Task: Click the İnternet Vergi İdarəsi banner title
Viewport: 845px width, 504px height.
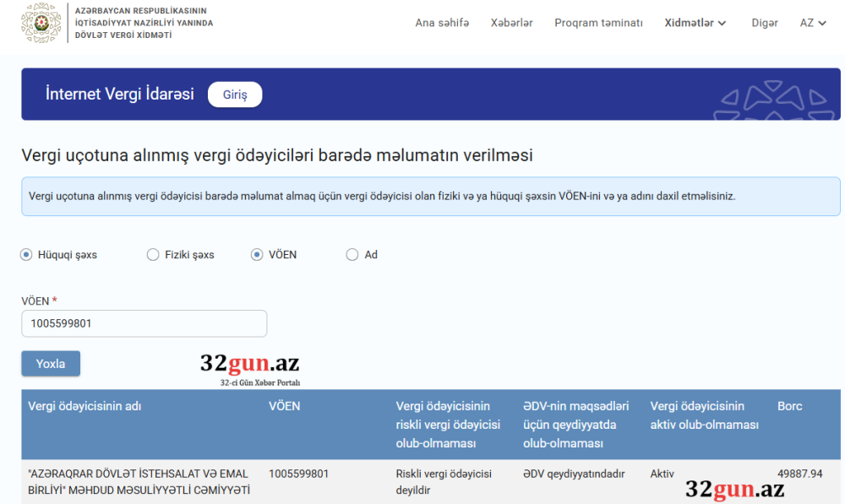Action: [120, 94]
